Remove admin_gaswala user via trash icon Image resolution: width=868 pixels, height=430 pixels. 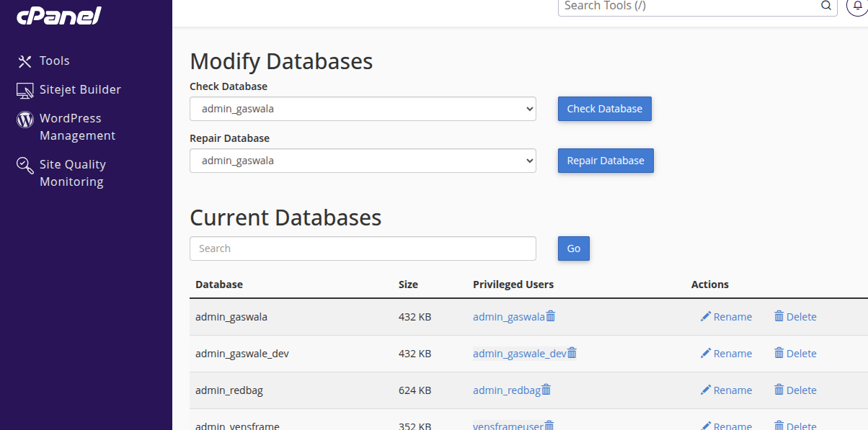click(x=551, y=316)
